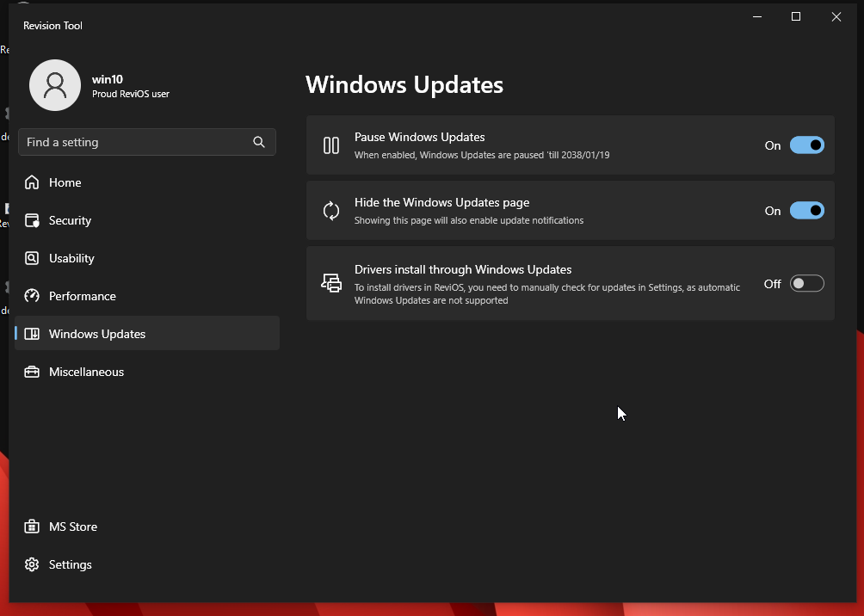Disable Hide the Windows Updates page toggle
This screenshot has height=616, width=864.
tap(806, 211)
